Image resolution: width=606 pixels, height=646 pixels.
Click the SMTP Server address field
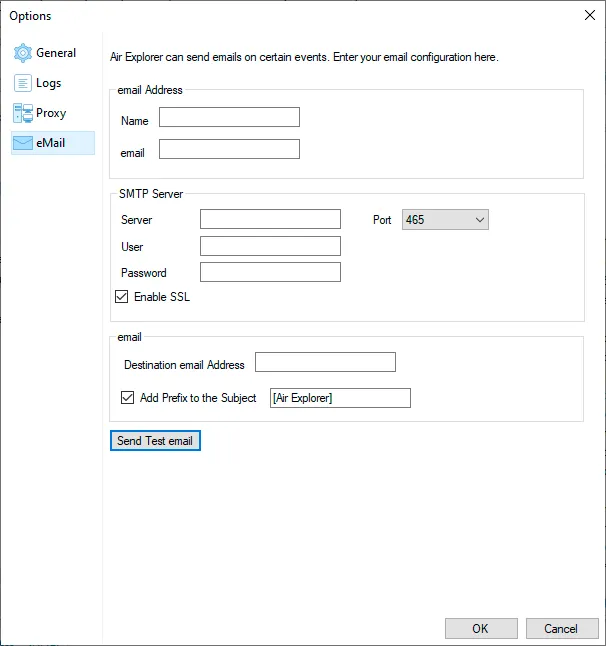(270, 219)
